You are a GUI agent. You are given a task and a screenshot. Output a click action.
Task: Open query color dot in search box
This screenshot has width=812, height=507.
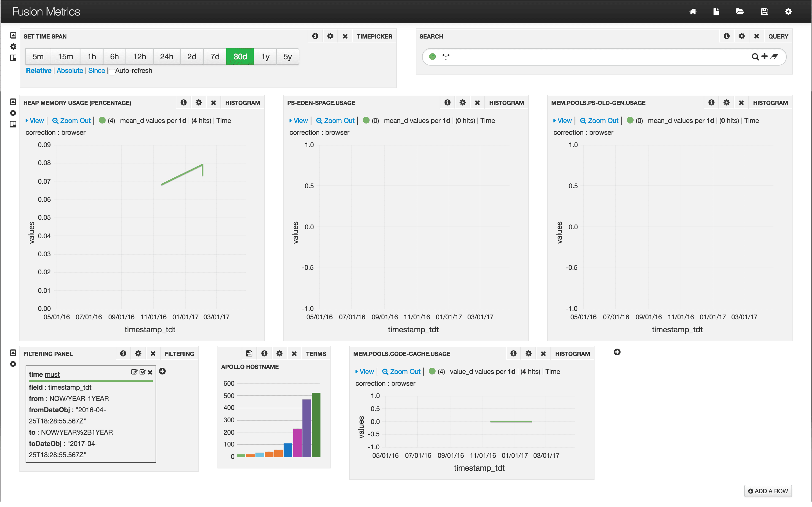(432, 57)
